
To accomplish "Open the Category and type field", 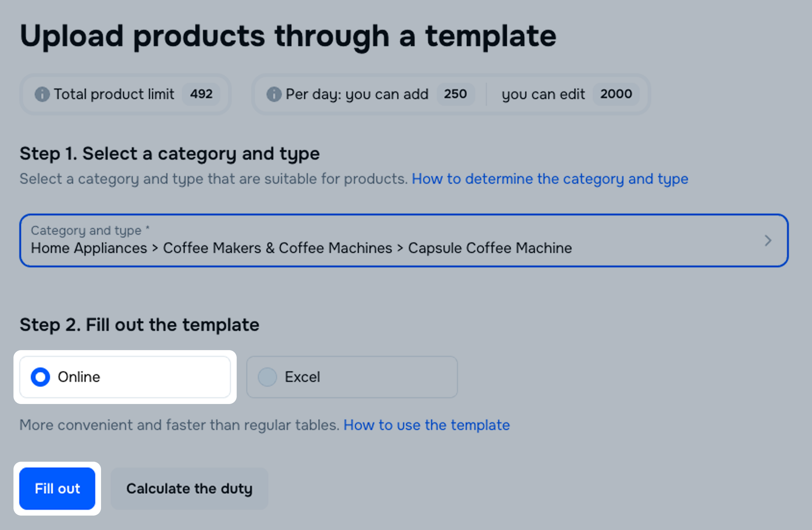I will [x=375, y=240].
